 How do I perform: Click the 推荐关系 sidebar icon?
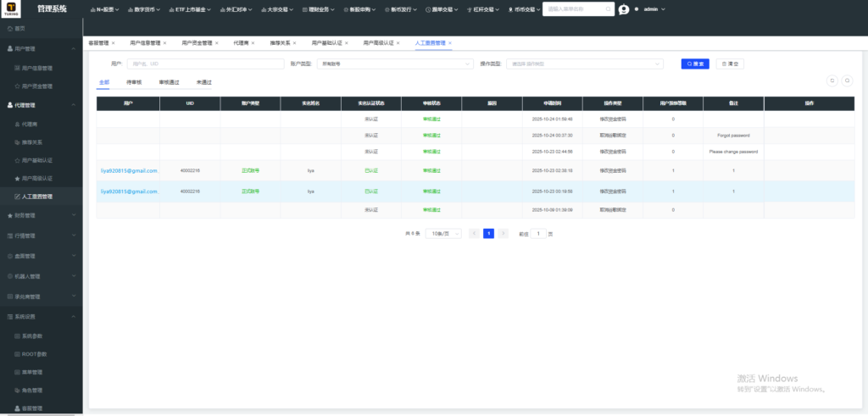pos(17,142)
